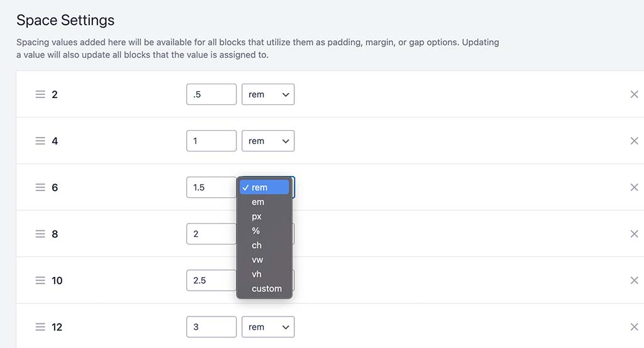Select the reorder handle for spacing 6
644x348 pixels.
(40, 188)
